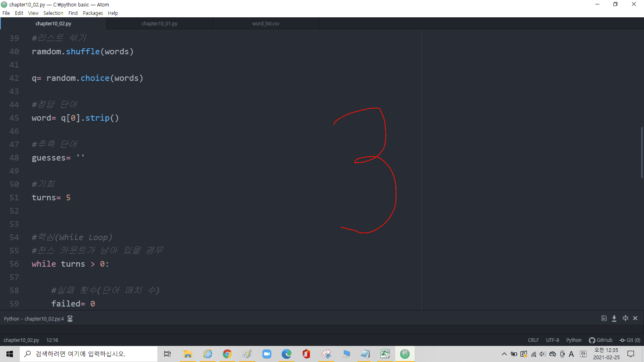Open Excel from taskbar
The width and height of the screenshot is (644, 362).
[x=385, y=354]
